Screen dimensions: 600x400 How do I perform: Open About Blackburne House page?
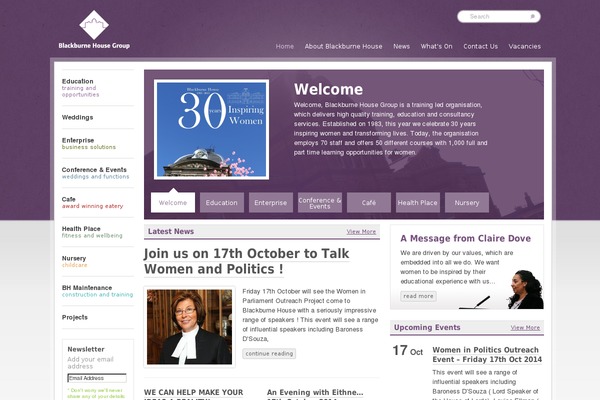(x=343, y=46)
